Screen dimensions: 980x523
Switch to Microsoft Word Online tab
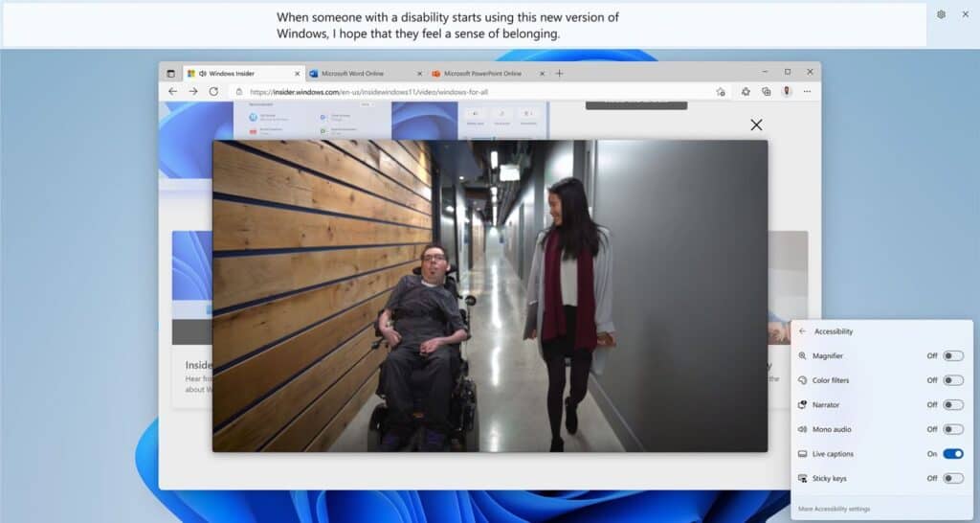359,73
